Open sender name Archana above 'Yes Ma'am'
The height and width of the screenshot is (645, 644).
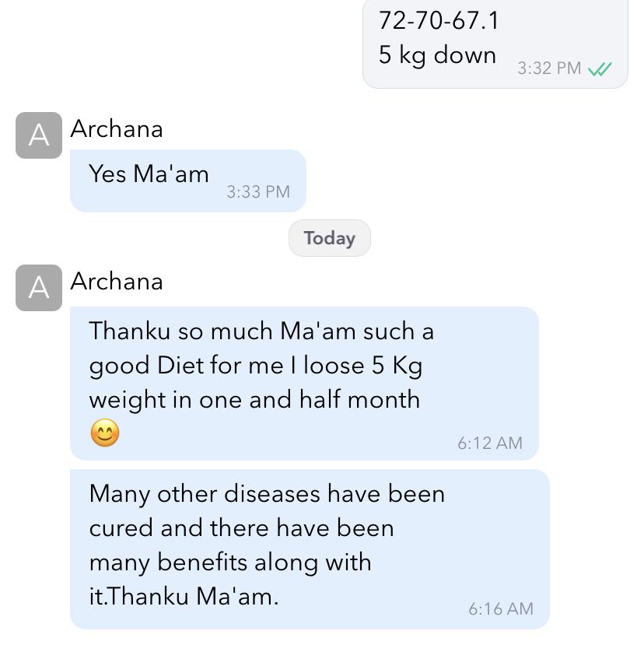tap(117, 129)
